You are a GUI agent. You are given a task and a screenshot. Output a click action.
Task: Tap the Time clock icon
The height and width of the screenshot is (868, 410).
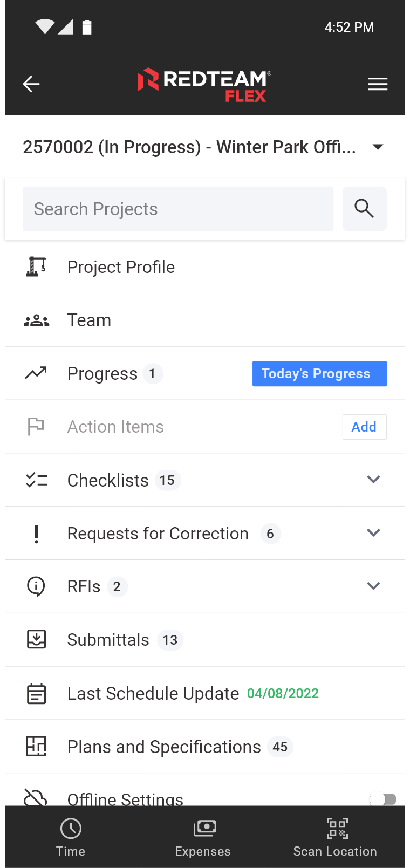(x=71, y=828)
